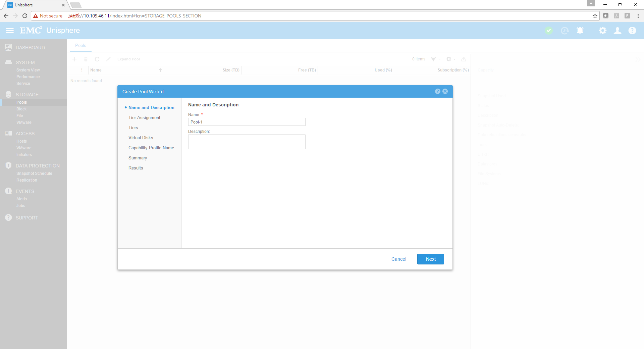Image resolution: width=644 pixels, height=349 pixels.
Task: Select Tier Assignment wizard step
Action: pos(144,117)
